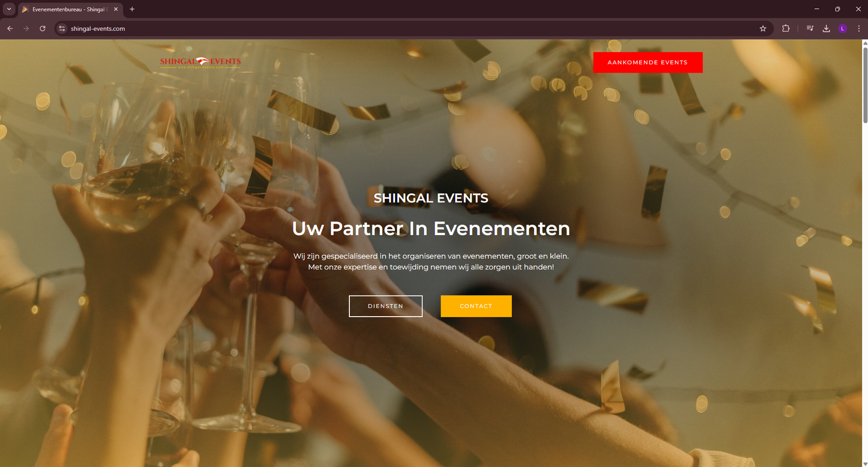Click the Shingal Events logo
Screen dimensions: 868x467
[200, 62]
